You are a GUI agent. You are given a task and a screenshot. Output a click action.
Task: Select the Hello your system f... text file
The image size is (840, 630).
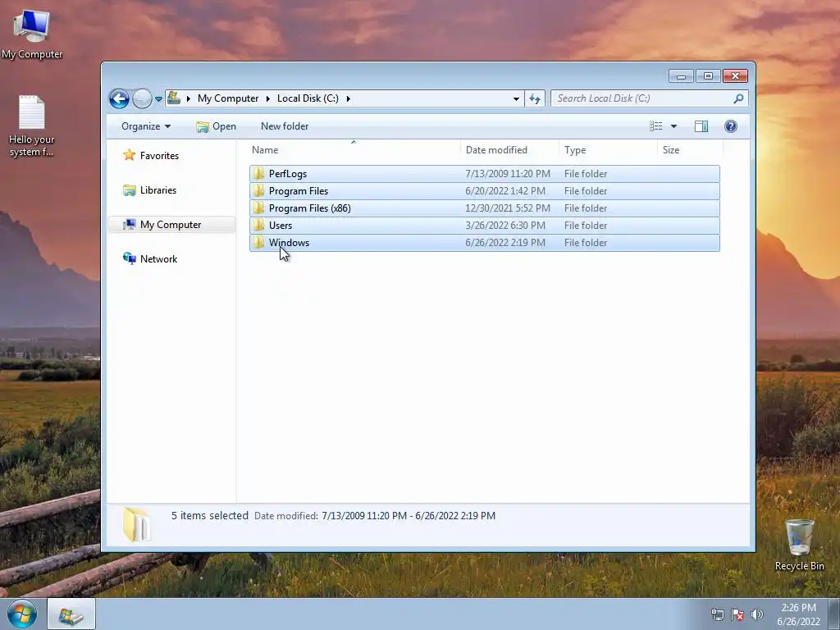click(32, 126)
